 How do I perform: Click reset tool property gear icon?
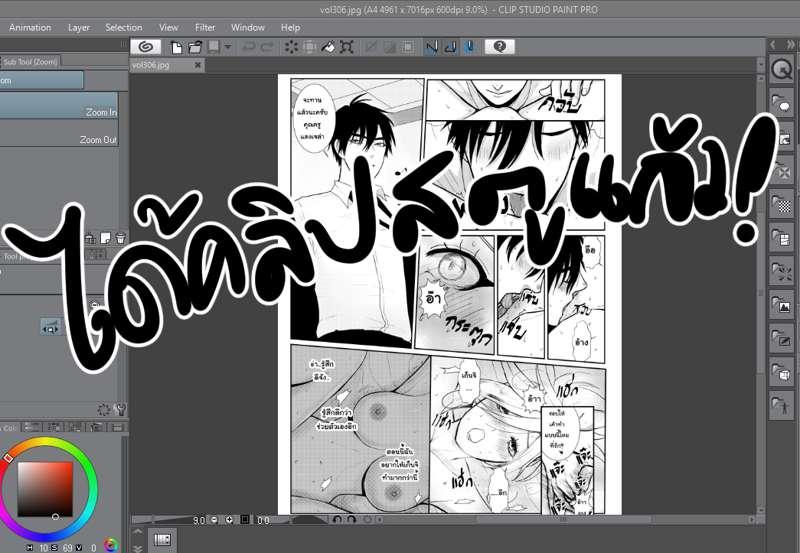click(104, 409)
